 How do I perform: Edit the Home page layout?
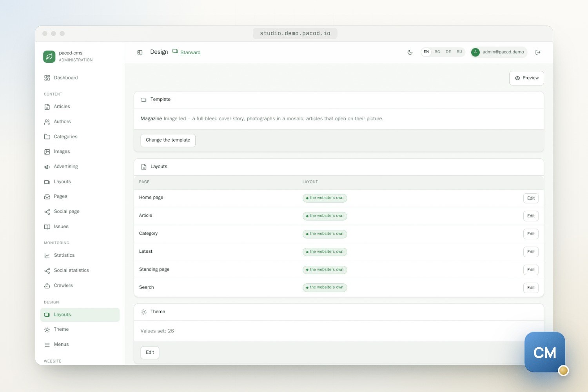click(531, 198)
